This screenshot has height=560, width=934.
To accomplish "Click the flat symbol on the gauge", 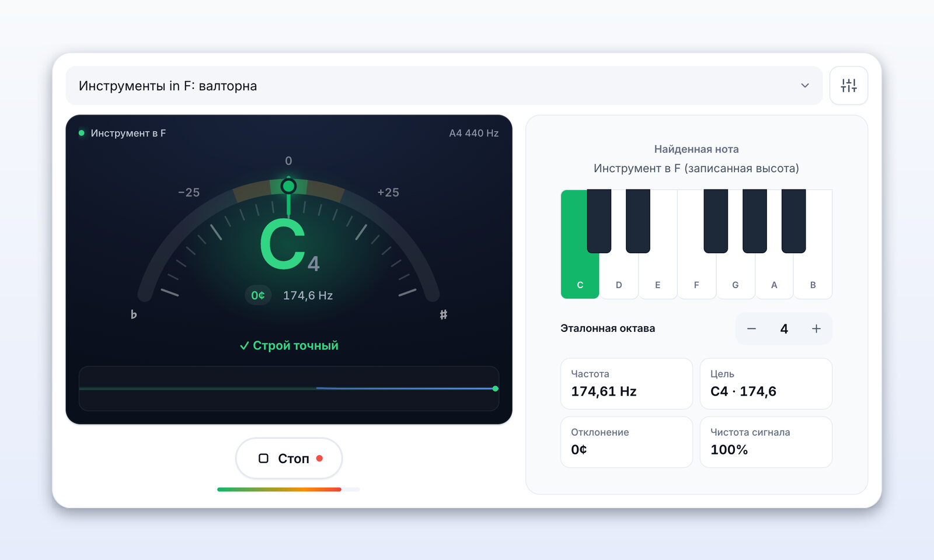I will click(x=134, y=314).
